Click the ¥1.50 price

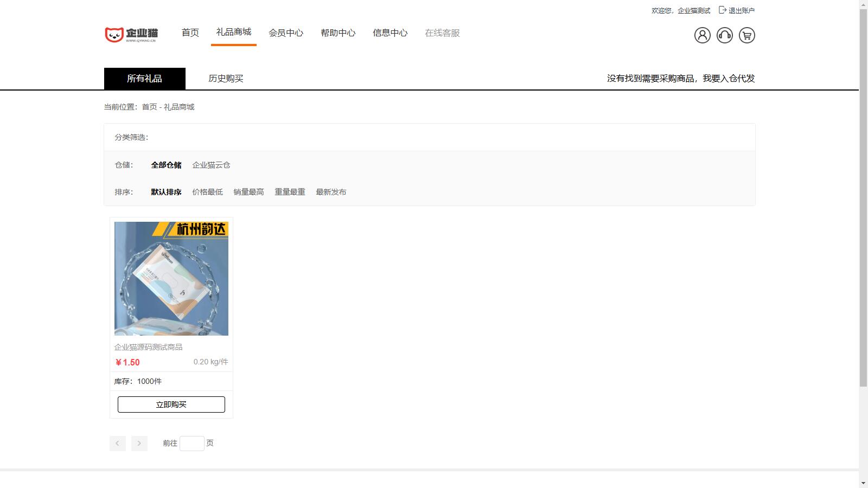(x=127, y=362)
